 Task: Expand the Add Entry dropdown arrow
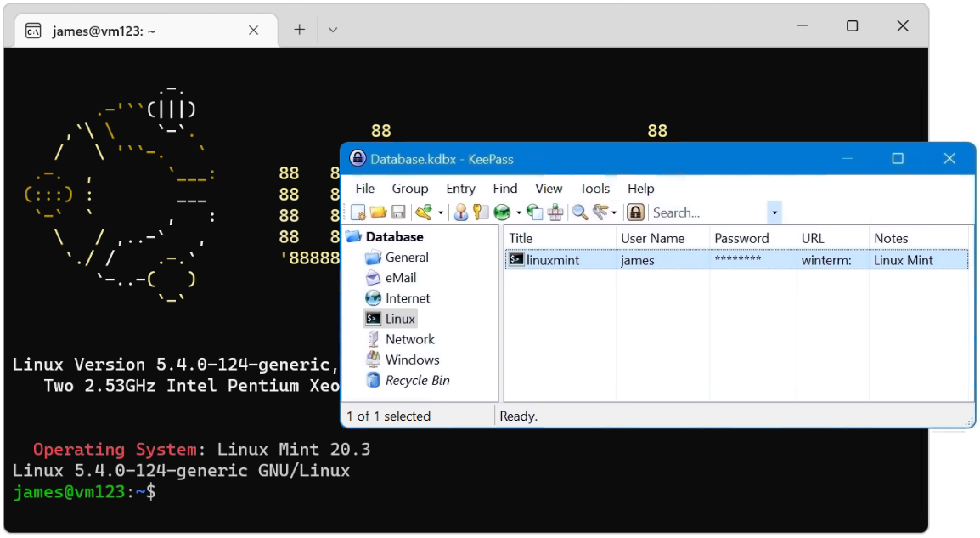439,212
